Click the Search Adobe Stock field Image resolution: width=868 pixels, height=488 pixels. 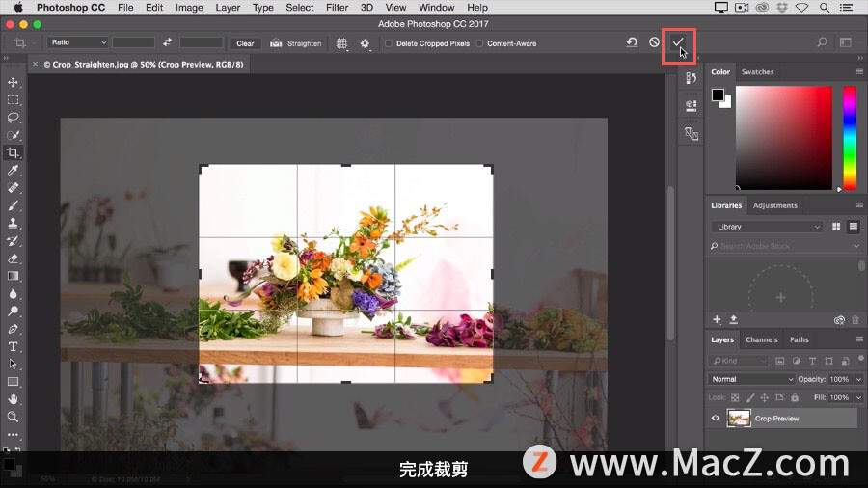[x=785, y=246]
